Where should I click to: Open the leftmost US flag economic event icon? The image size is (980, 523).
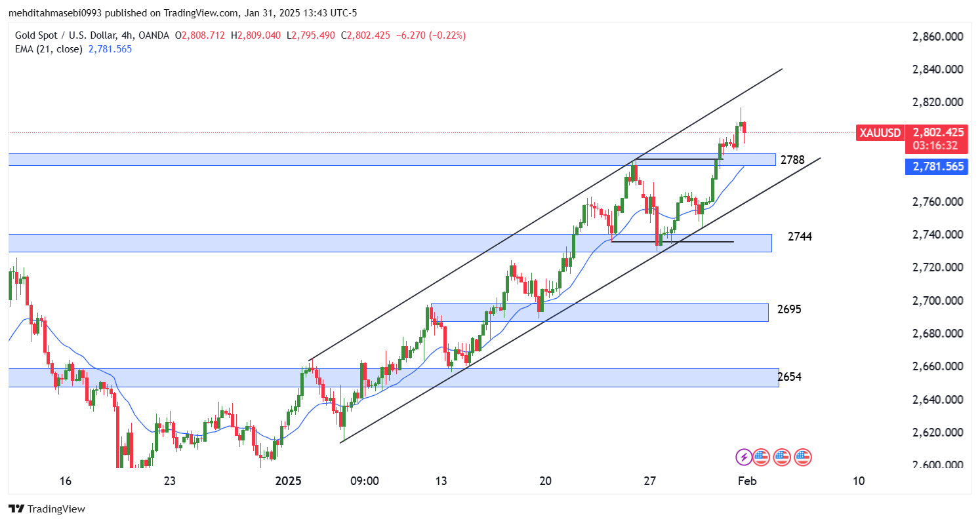pyautogui.click(x=761, y=457)
